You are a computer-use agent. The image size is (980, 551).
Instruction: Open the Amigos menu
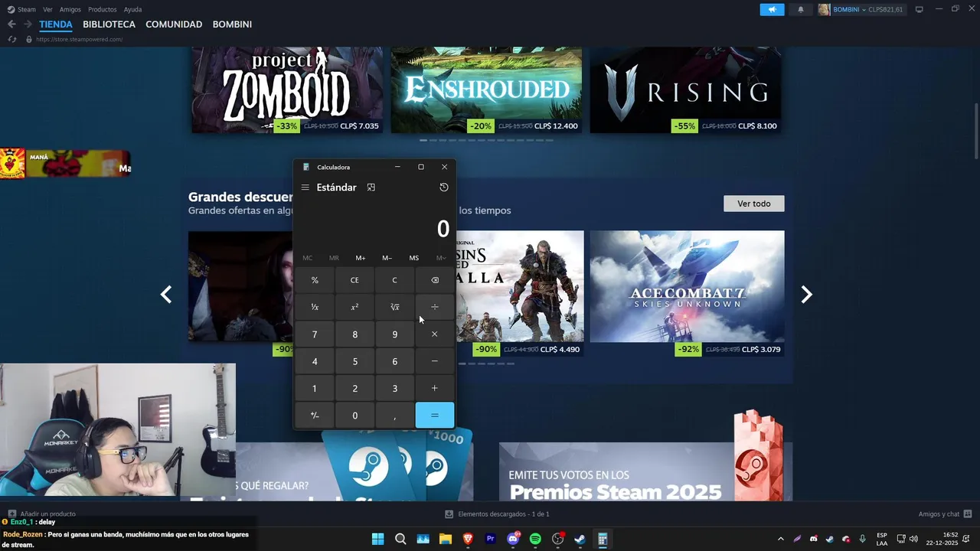click(70, 9)
